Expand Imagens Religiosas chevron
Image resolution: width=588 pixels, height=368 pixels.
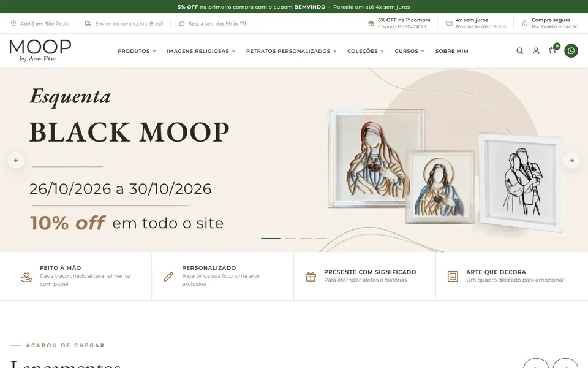point(233,51)
